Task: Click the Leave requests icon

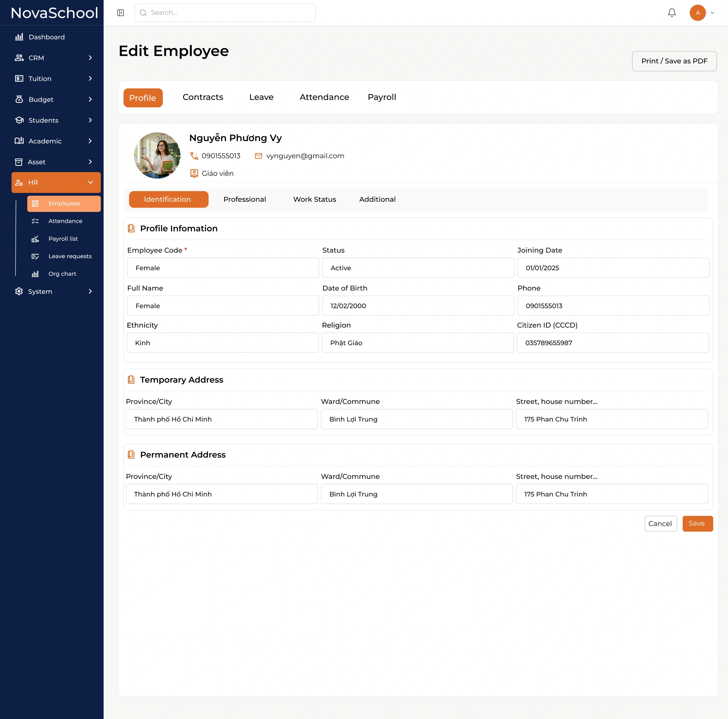Action: tap(35, 256)
